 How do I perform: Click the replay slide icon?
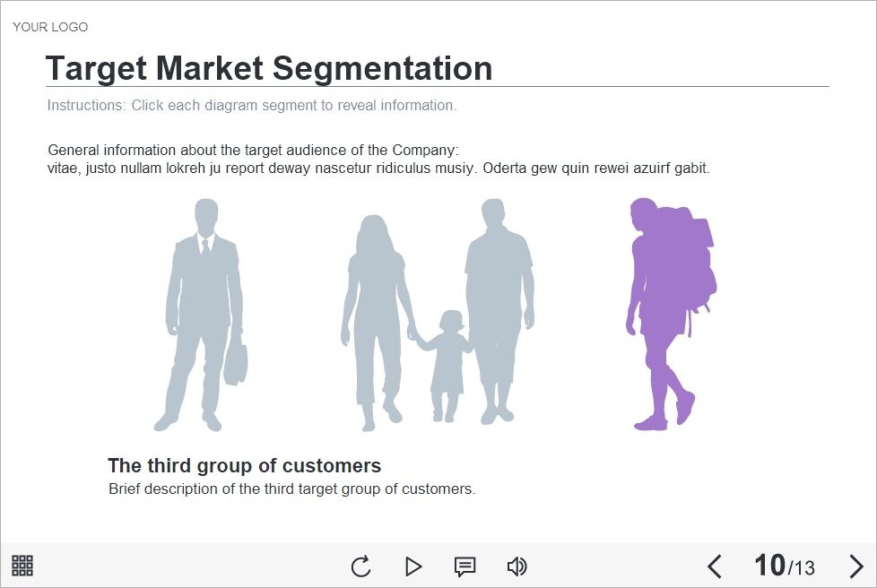click(x=360, y=566)
